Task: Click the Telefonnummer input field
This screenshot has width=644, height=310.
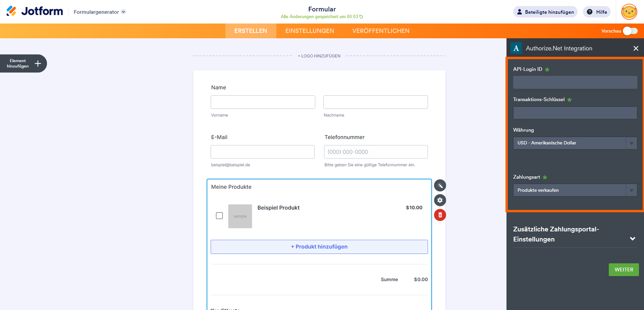Action: (376, 152)
